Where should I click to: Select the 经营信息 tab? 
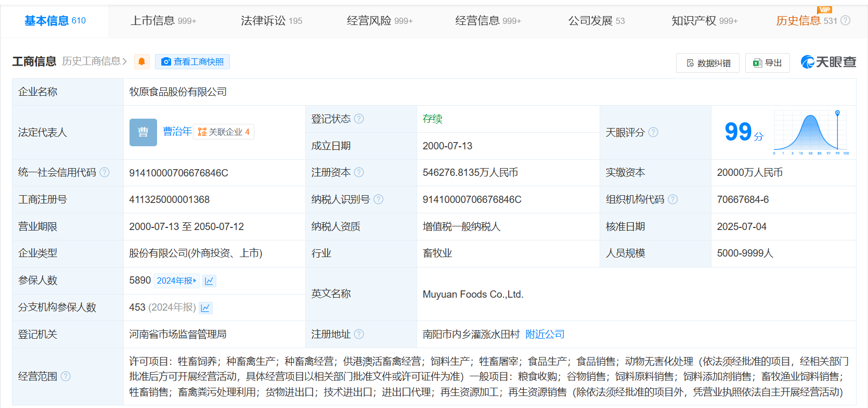tap(488, 21)
